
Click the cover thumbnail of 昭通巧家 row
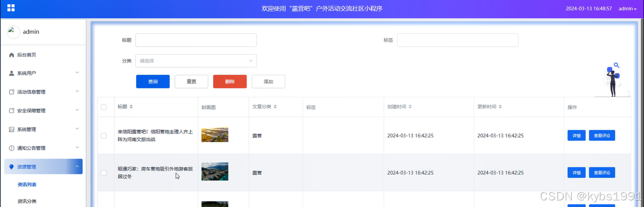click(215, 171)
